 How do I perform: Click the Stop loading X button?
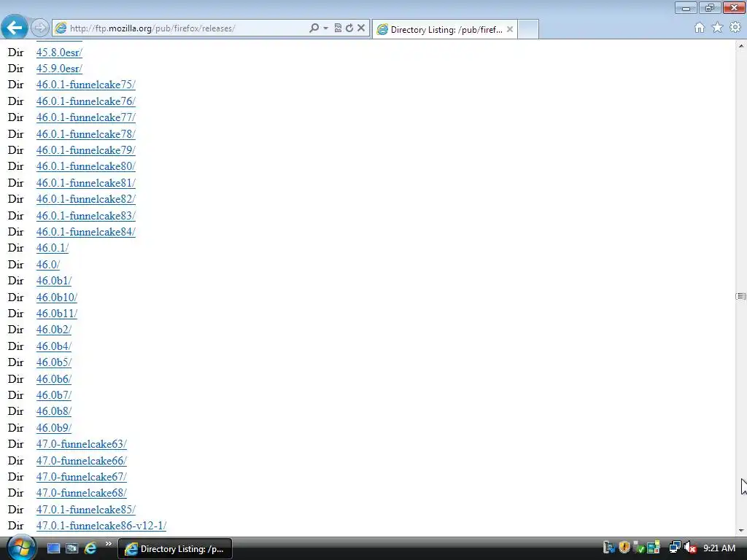point(361,28)
